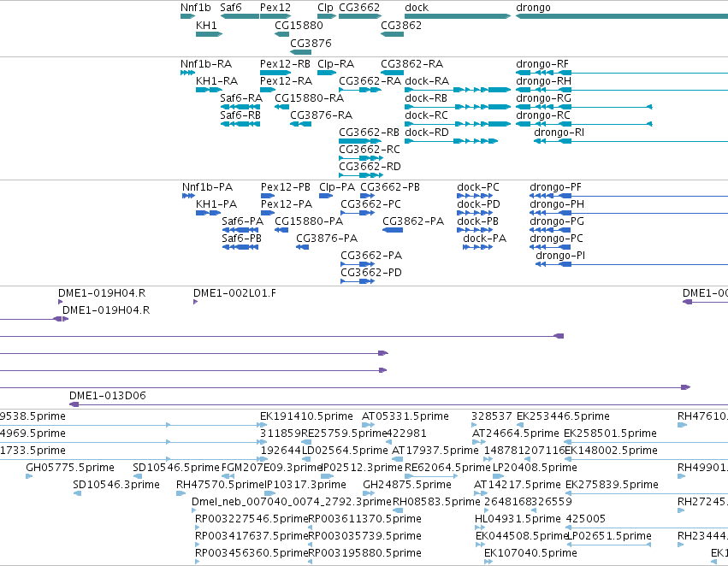
Task: Select the Nnf1b-PA protein label
Action: tap(208, 187)
